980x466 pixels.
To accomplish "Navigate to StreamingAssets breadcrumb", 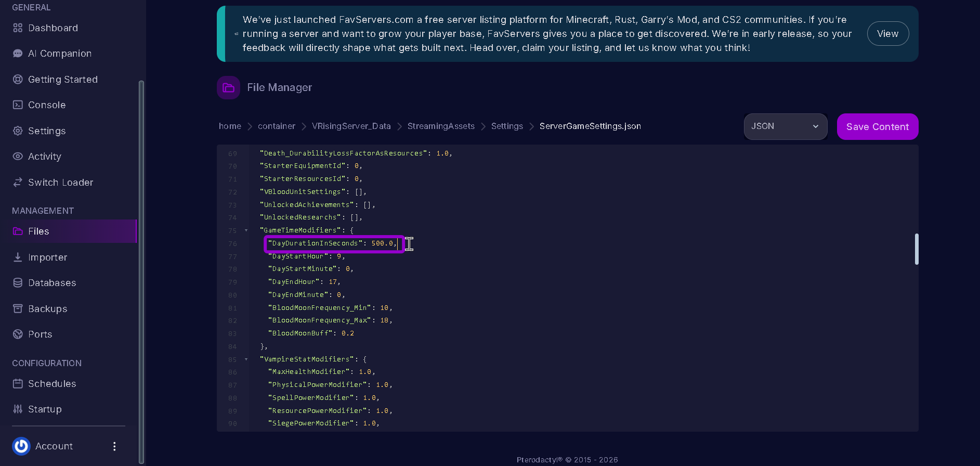I will pyautogui.click(x=441, y=126).
